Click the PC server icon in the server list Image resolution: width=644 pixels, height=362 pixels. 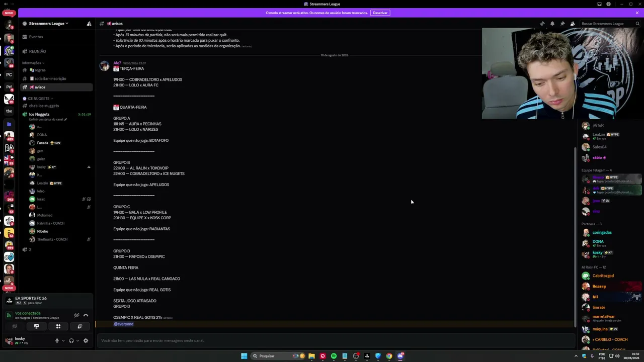(9, 74)
